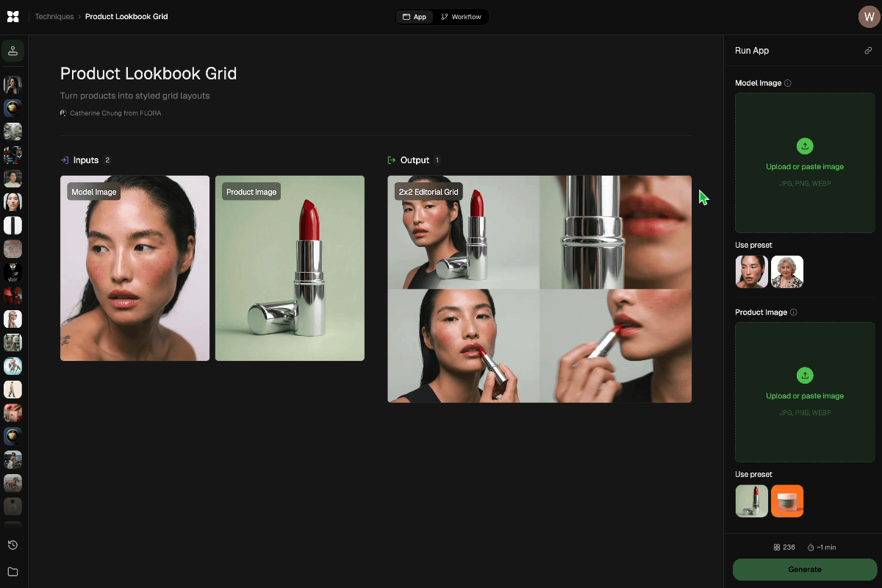Switch to the Workflow view tab
This screenshot has height=588, width=882.
pos(461,17)
